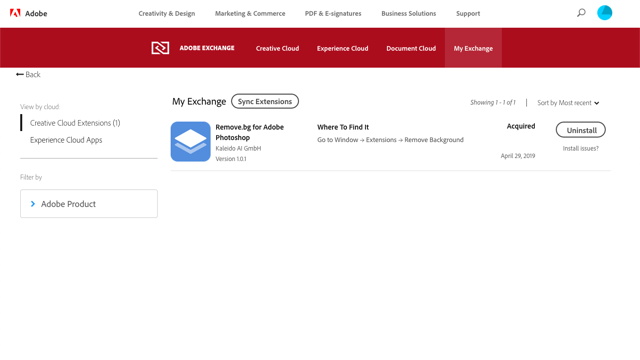
Task: Go back using the Back arrow
Action: click(28, 74)
